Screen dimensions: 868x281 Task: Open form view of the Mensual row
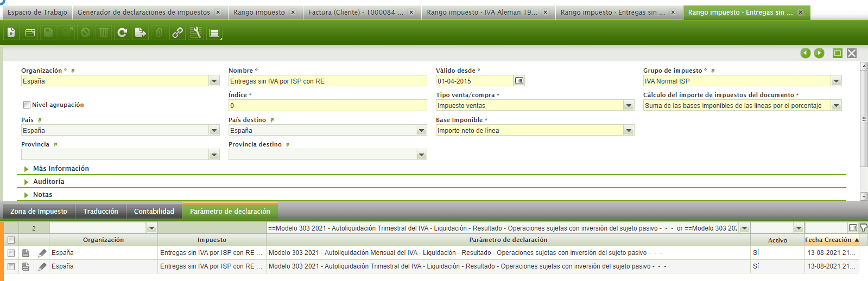coord(26,253)
